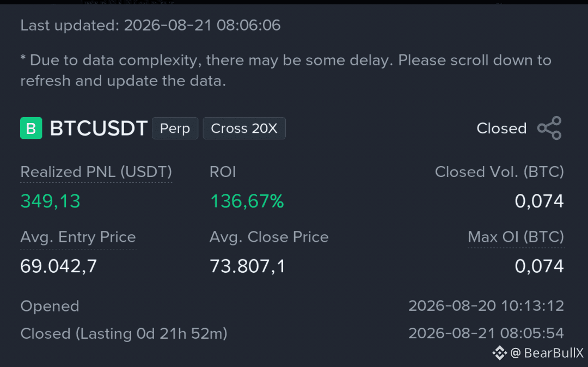This screenshot has height=367, width=588.
Task: Click the 73.807,1 close price value
Action: [248, 266]
